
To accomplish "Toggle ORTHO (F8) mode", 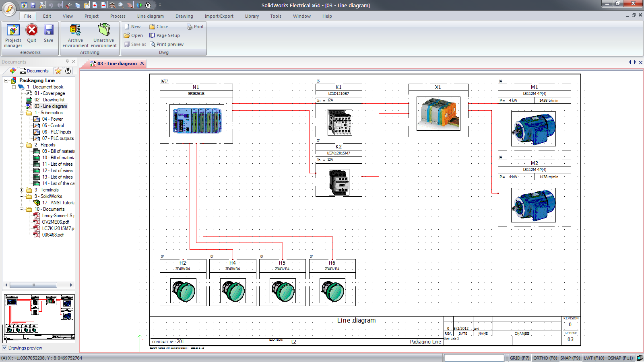I will pos(545,358).
